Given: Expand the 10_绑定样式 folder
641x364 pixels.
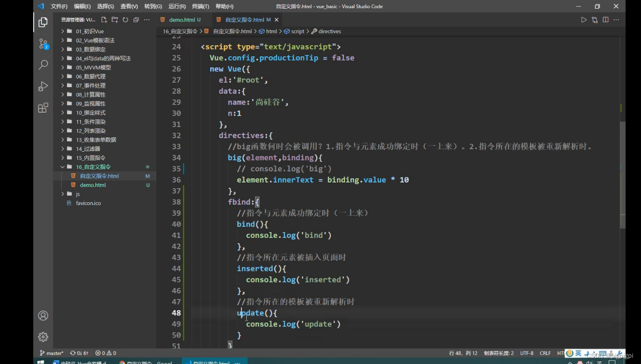Looking at the screenshot, I should [105, 113].
